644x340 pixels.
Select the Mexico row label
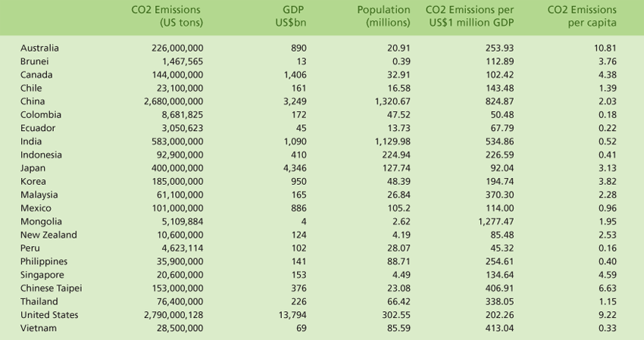(36, 208)
